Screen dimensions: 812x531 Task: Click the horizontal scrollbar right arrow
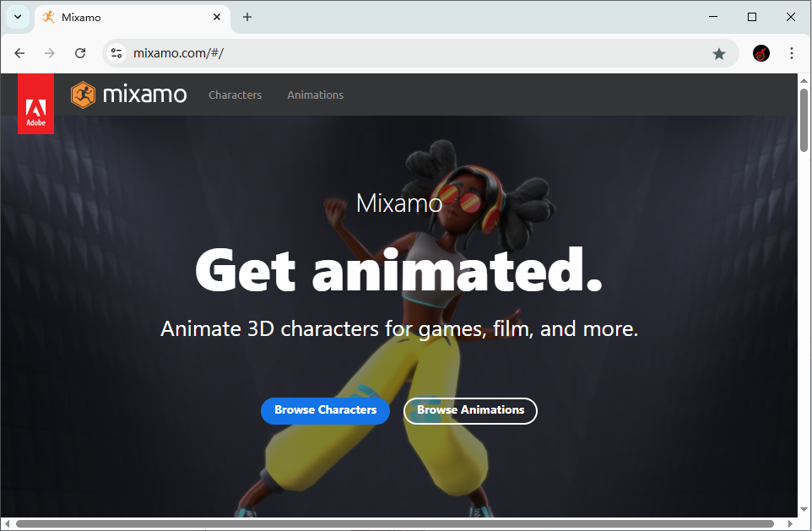click(791, 523)
